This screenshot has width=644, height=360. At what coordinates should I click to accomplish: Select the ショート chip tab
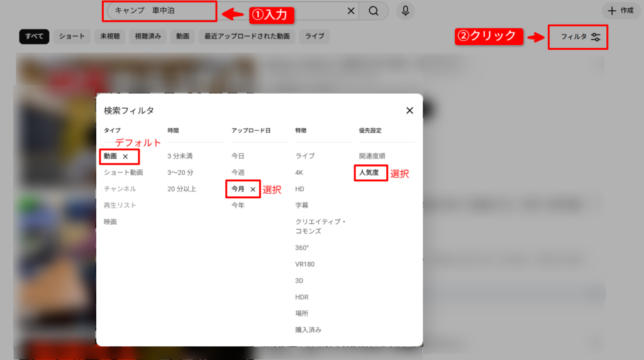[72, 37]
